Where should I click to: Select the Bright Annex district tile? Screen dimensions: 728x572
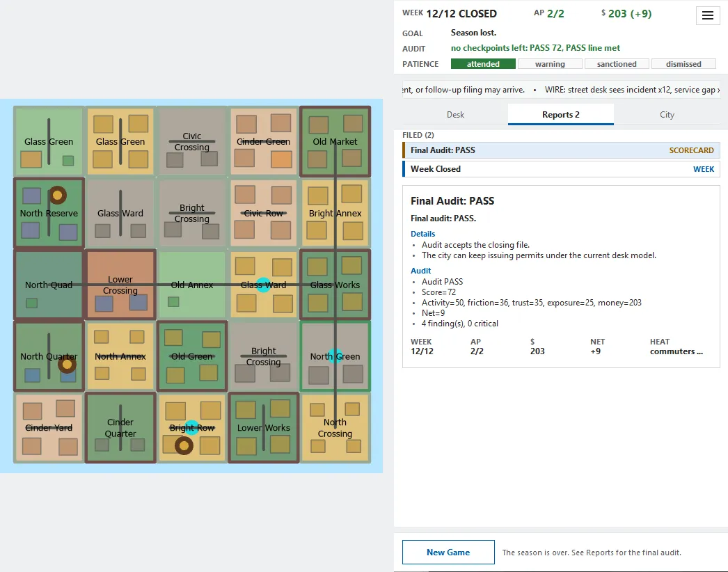(x=335, y=213)
